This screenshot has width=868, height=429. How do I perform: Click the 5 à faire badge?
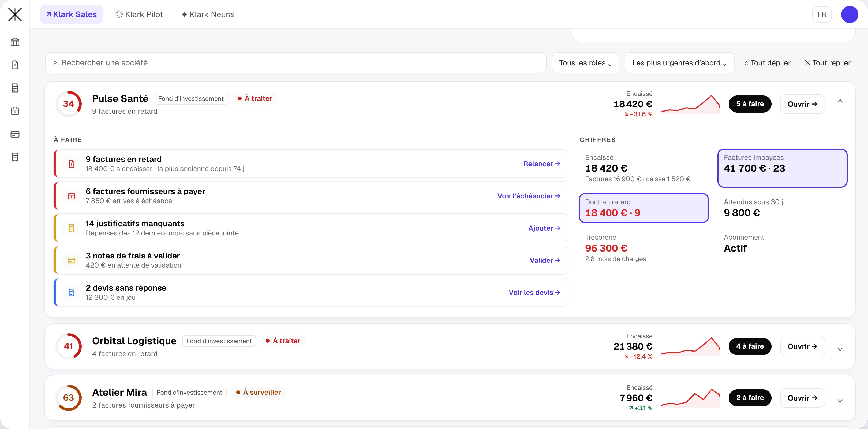[x=750, y=104]
